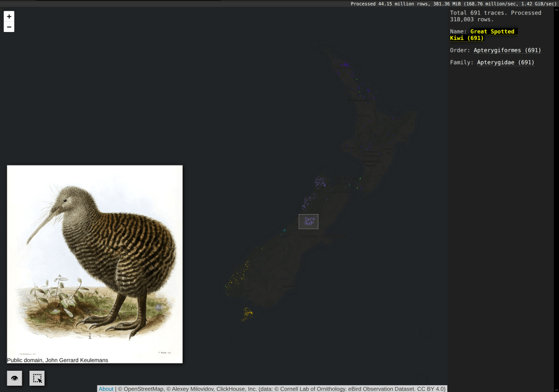This screenshot has width=559, height=392.
Task: Click the purple points at South Island's northwest tip
Action: pyautogui.click(x=320, y=182)
